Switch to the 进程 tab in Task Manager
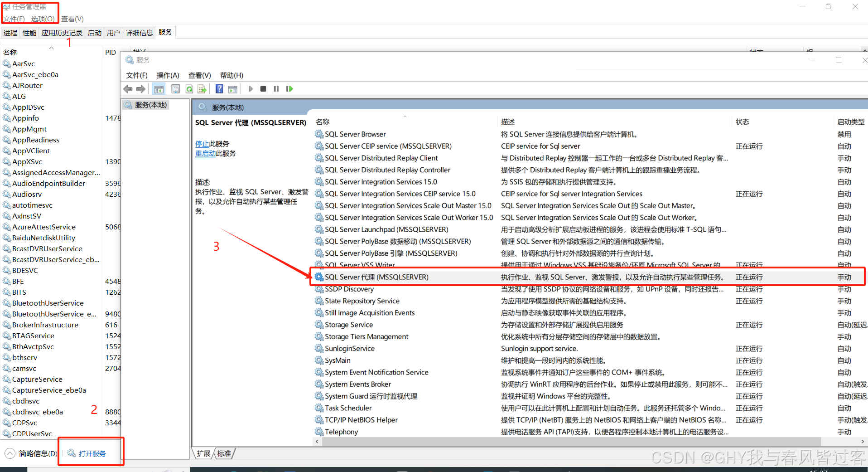Image resolution: width=868 pixels, height=472 pixels. coord(10,33)
